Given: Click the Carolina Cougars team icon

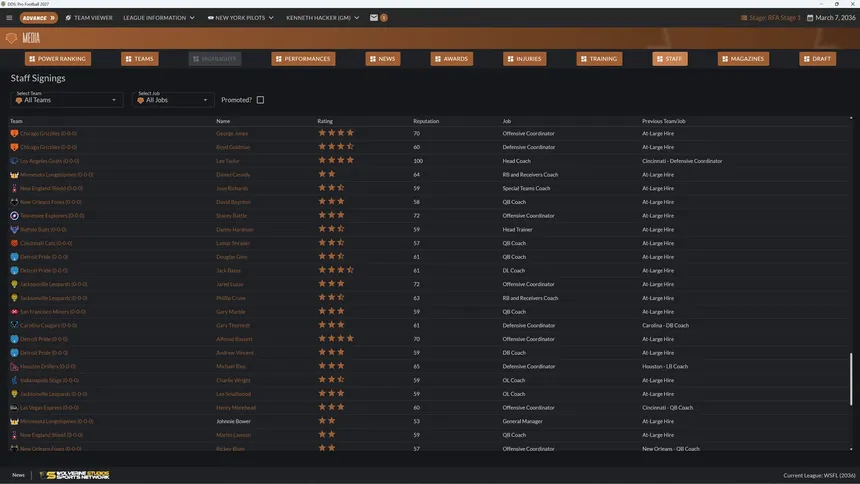Looking at the screenshot, I should 14,325.
